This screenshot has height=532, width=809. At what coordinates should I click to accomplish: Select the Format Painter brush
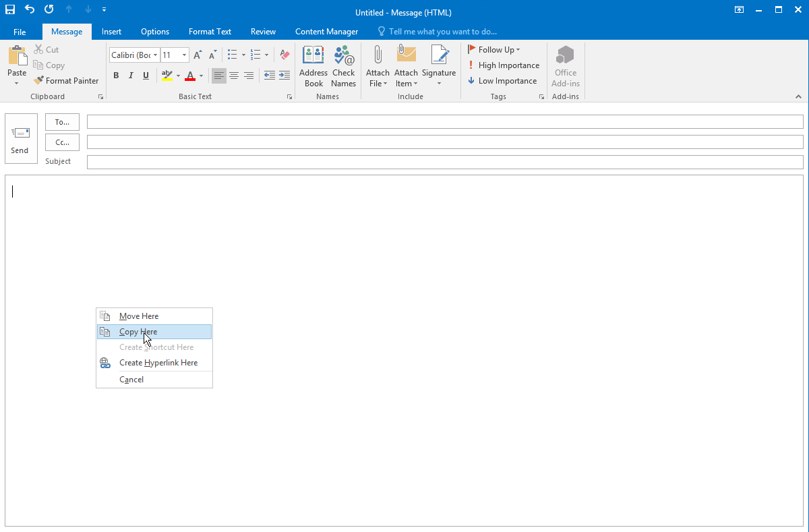pos(66,81)
